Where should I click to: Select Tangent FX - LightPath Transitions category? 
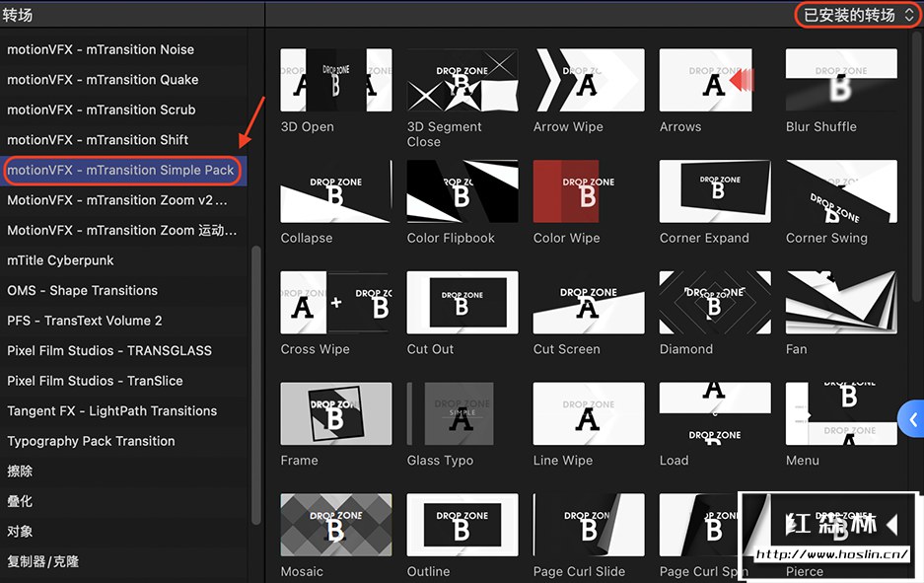[x=123, y=411]
